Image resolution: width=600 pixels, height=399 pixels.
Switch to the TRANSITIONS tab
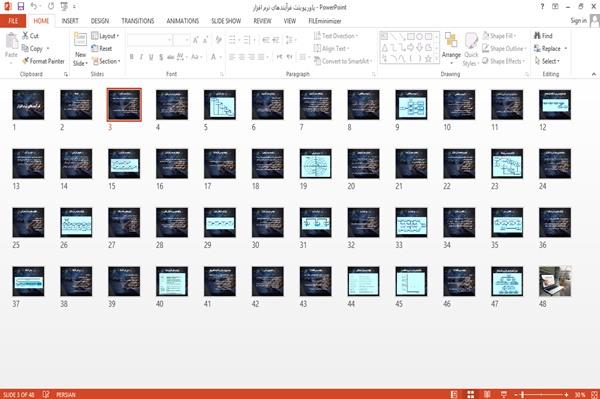pyautogui.click(x=138, y=21)
